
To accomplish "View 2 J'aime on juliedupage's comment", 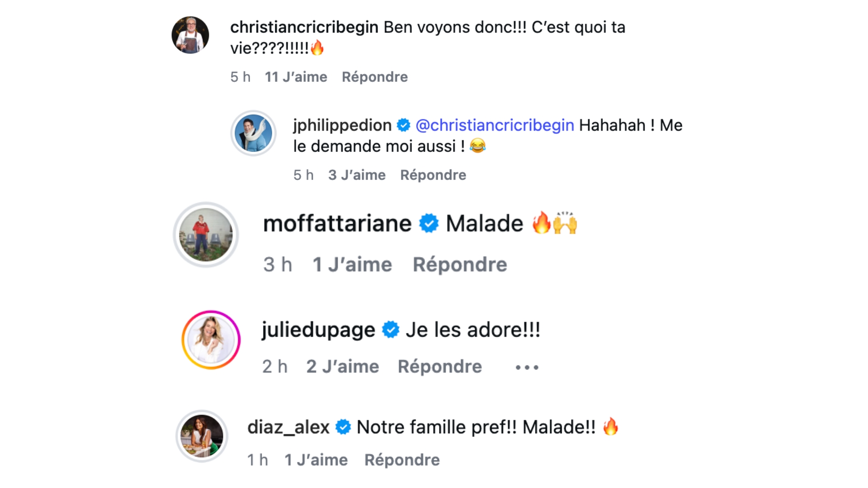I will pos(342,366).
